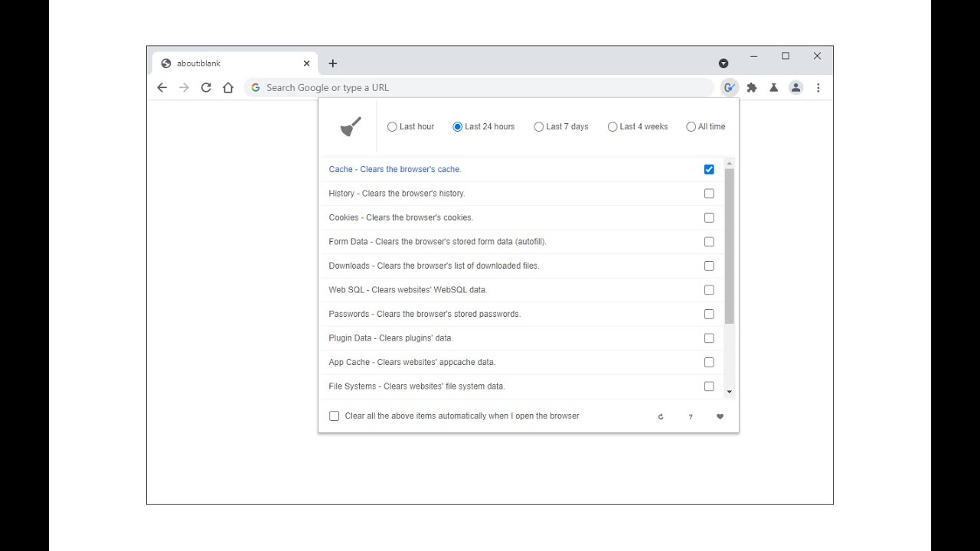Enable the App Cache checkbox

709,363
